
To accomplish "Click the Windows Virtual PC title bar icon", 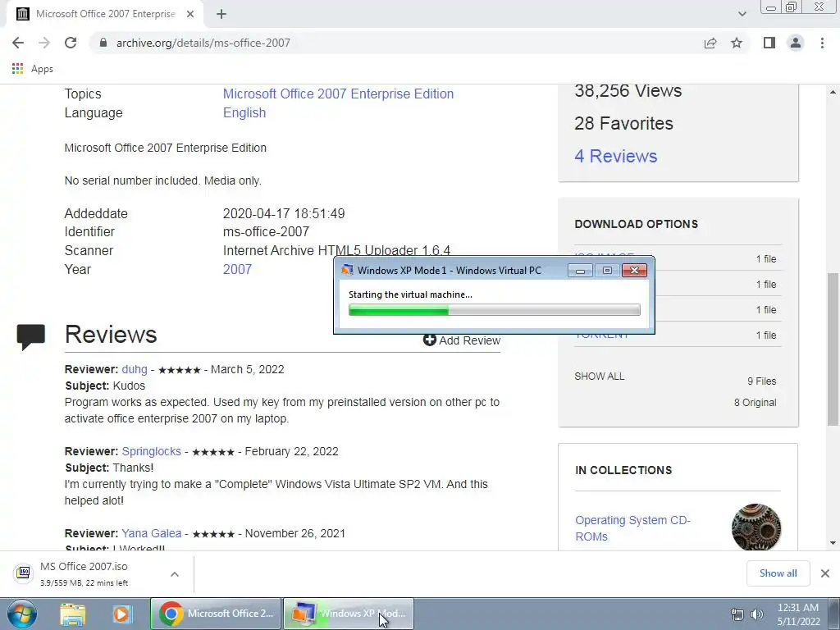I will (347, 270).
